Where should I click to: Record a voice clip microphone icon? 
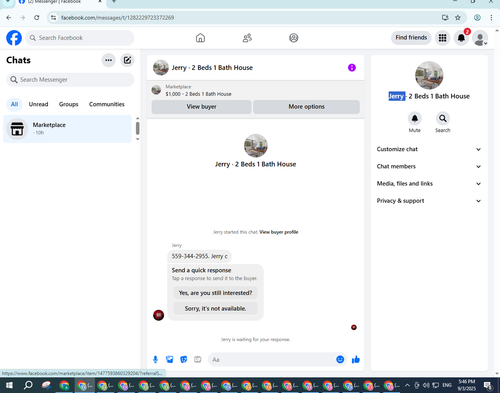pyautogui.click(x=155, y=359)
